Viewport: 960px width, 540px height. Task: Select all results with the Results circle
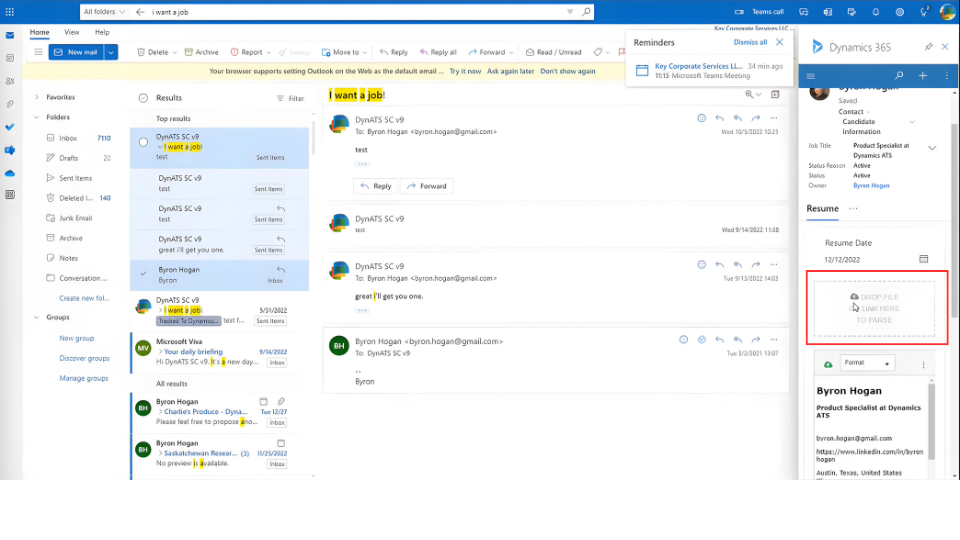[x=143, y=98]
